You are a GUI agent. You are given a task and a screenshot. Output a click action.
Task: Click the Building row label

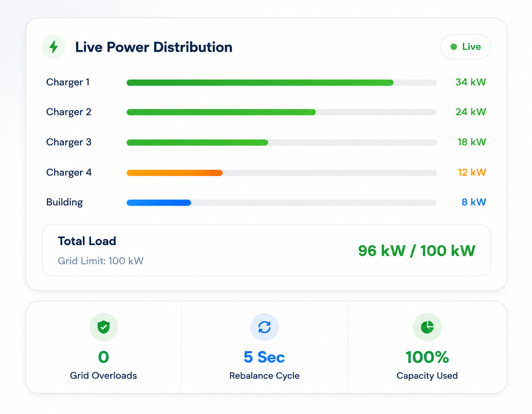[64, 202]
